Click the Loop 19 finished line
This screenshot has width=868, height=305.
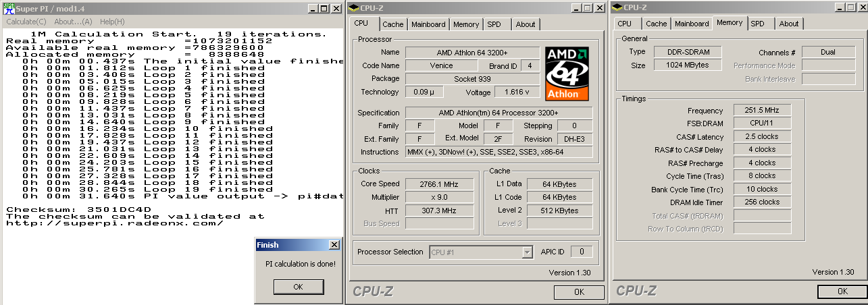pos(148,189)
